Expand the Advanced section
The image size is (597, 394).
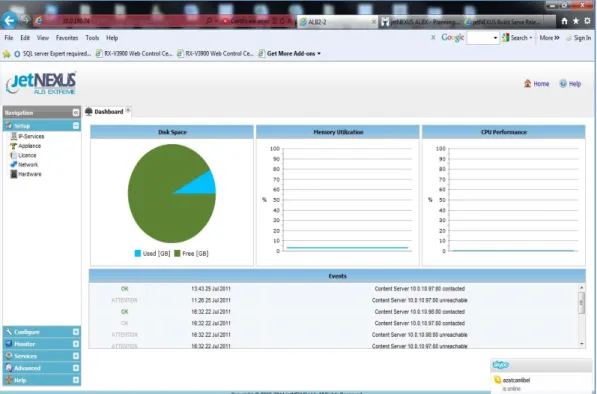coord(76,368)
